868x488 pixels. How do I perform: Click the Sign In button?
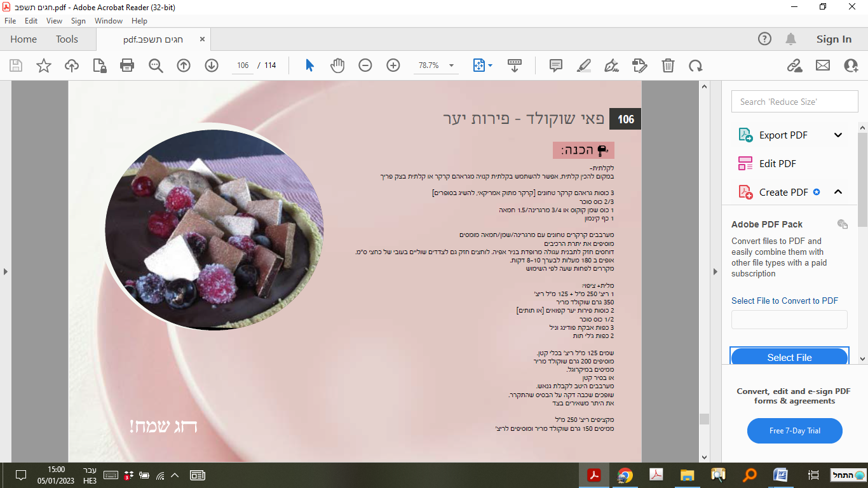point(834,39)
